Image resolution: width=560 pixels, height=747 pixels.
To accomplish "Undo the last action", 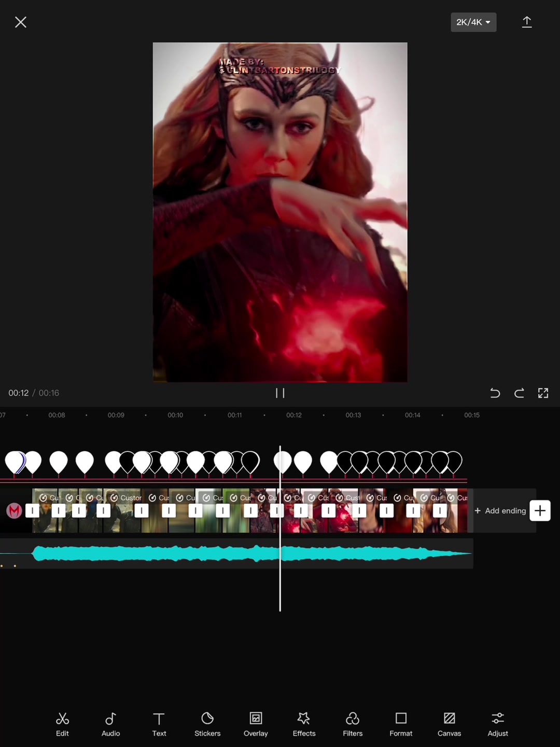I will [x=495, y=393].
